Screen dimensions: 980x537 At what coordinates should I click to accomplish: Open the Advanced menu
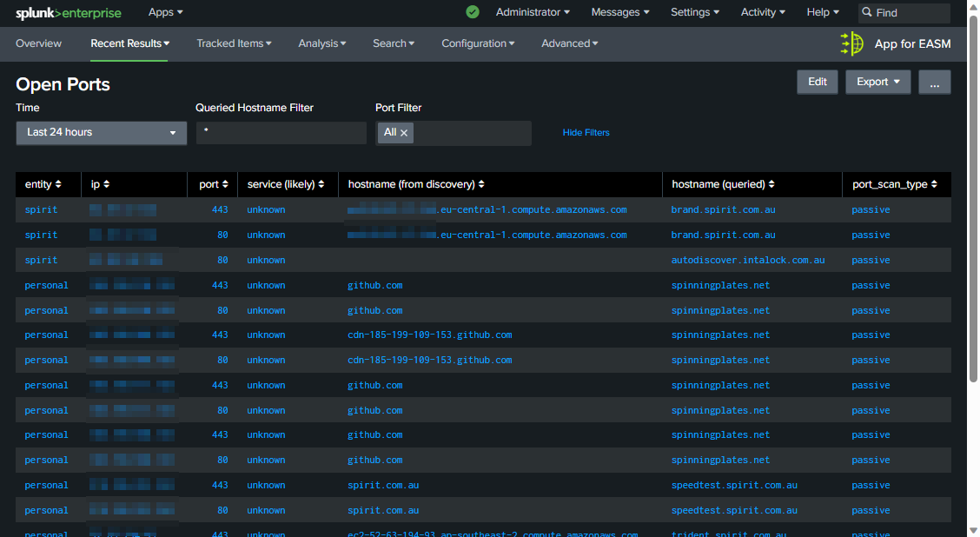point(569,43)
